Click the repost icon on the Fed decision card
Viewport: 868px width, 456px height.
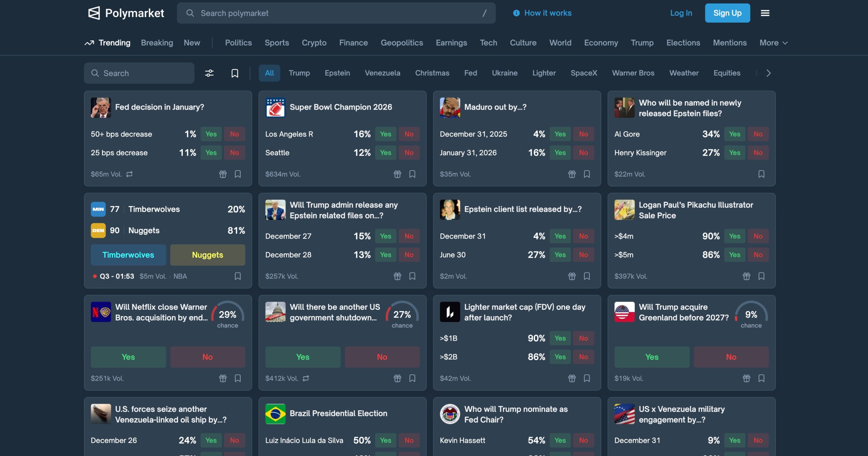tap(129, 174)
